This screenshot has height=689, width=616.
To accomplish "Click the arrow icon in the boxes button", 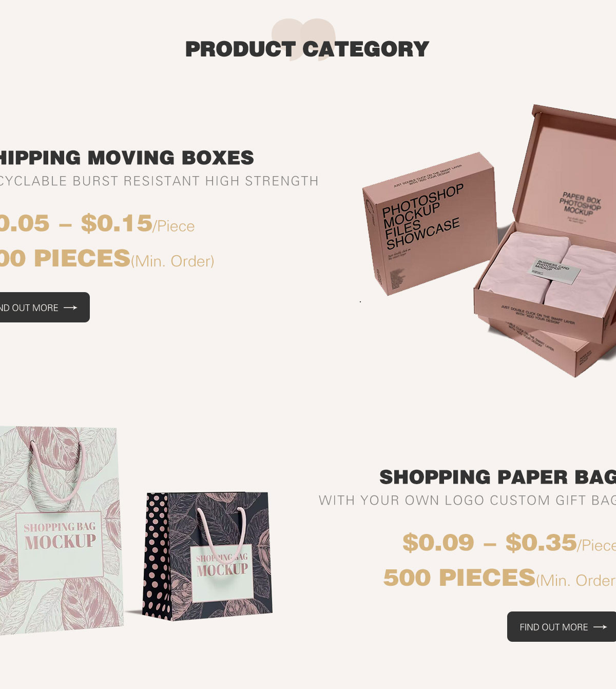I will [70, 308].
